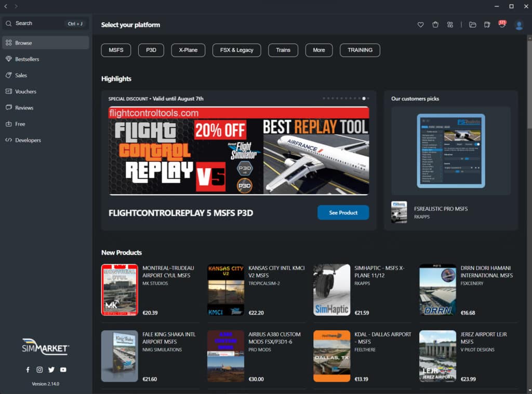Screen dimensions: 532x394
Task: Open the user profile avatar
Action: (518, 25)
